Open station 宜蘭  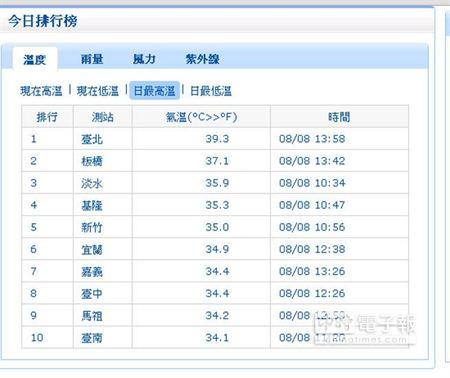[92, 249]
